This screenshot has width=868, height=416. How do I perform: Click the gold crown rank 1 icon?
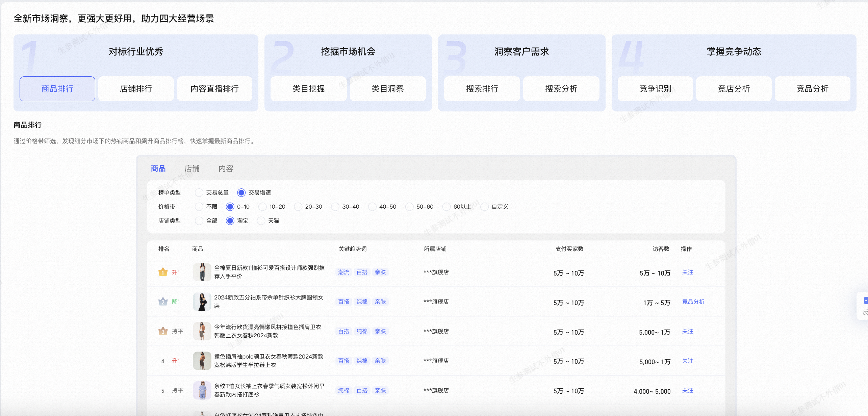163,272
